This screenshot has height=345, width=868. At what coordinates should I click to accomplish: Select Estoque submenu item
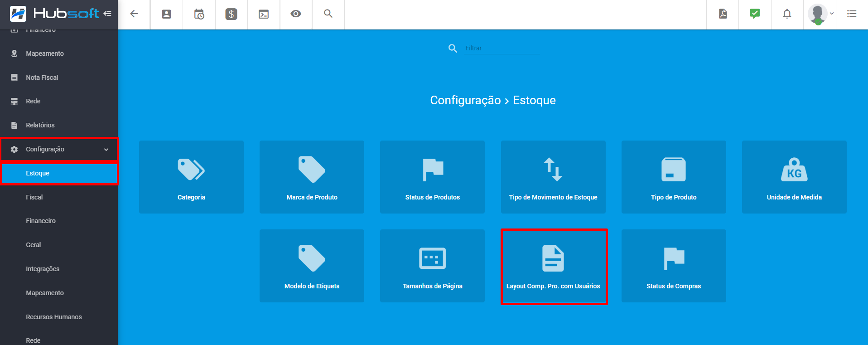[59, 173]
